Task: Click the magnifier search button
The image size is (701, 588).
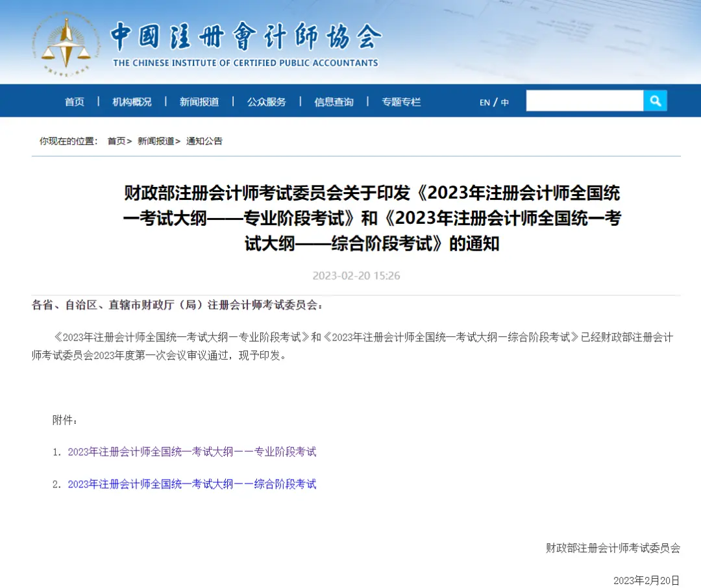Action: 655,101
